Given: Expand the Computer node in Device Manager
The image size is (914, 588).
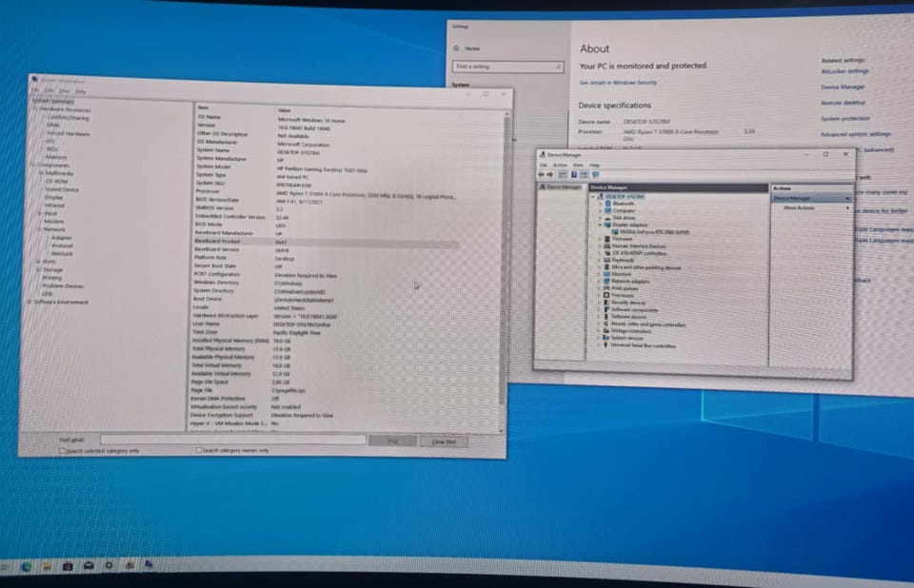Looking at the screenshot, I should pos(600,210).
